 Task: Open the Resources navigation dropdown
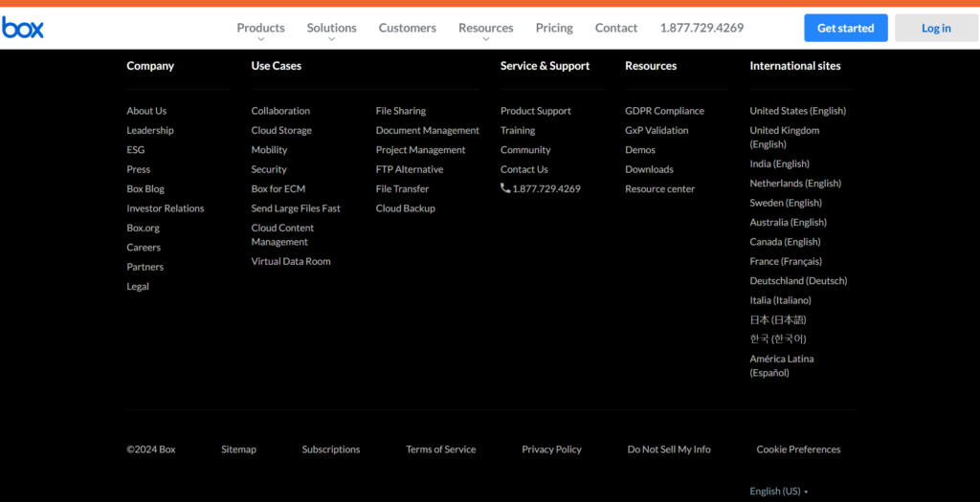485,29
